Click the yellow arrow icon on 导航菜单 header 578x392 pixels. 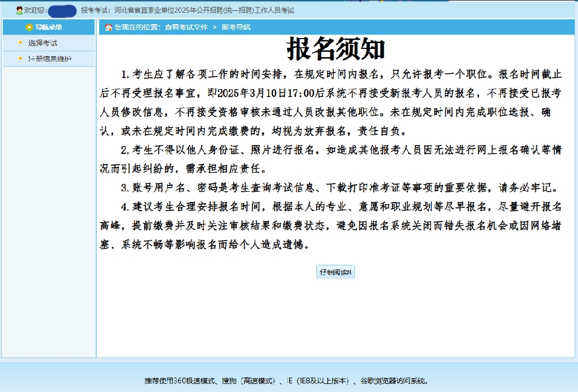point(29,27)
